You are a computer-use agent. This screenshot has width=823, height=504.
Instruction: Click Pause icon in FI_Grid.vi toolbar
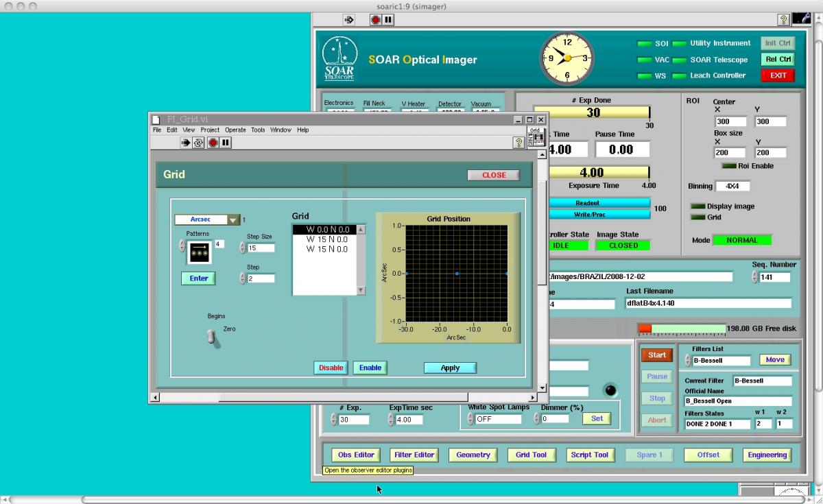click(226, 143)
